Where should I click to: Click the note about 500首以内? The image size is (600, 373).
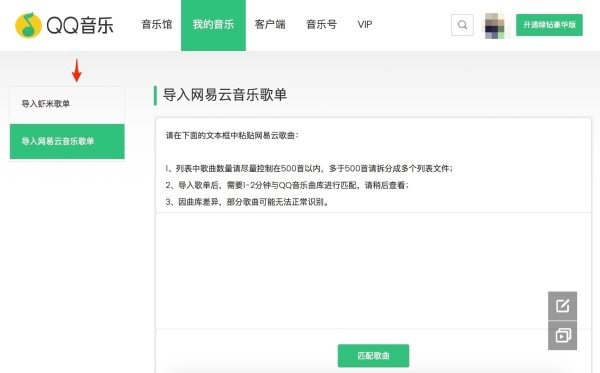pyautogui.click(x=309, y=168)
